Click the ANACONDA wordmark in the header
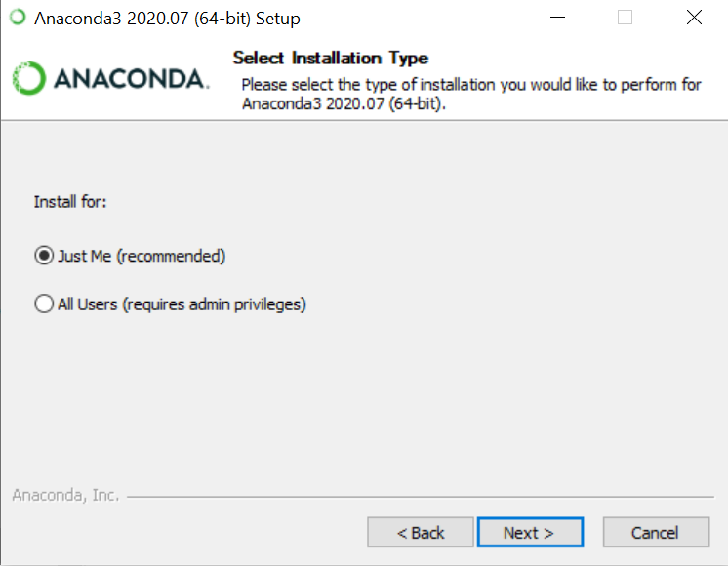The image size is (728, 566). [132, 78]
